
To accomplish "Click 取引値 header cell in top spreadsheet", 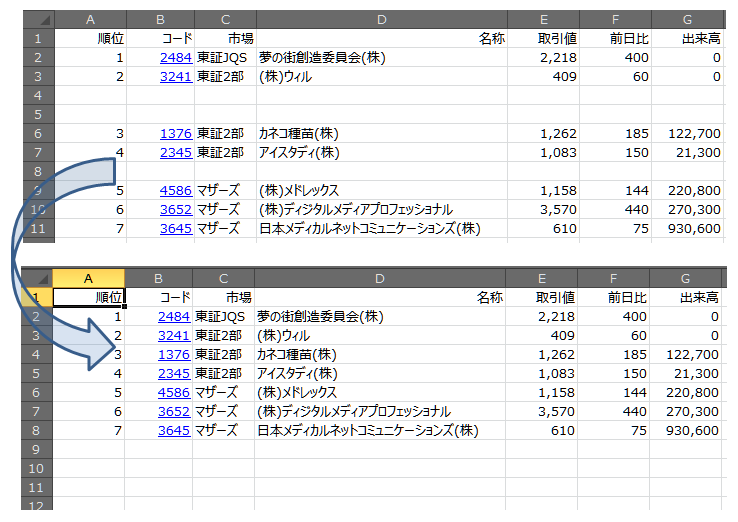I will tap(544, 39).
